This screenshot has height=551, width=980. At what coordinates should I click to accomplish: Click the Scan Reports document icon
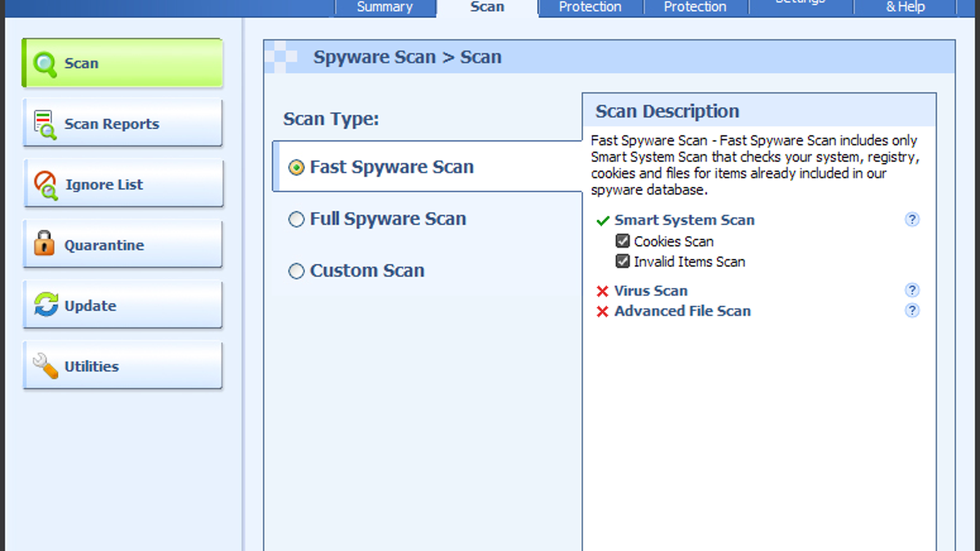(x=45, y=124)
